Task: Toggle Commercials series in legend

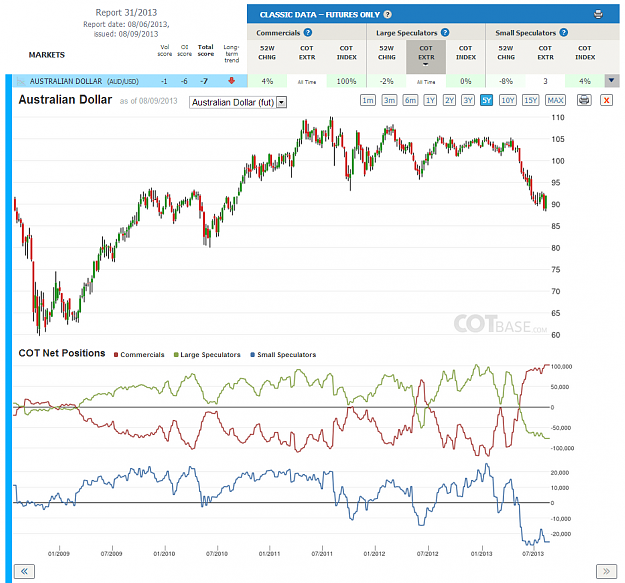Action: coord(139,355)
